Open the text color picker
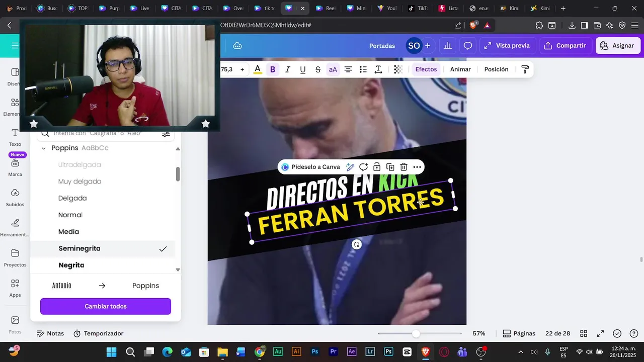Screen dimensions: 644x362 [258, 69]
